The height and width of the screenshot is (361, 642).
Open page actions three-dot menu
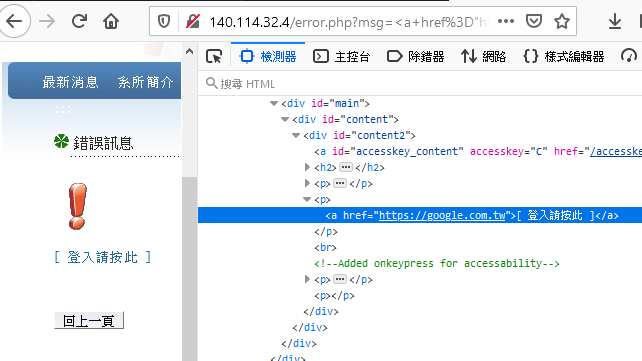pos(506,21)
